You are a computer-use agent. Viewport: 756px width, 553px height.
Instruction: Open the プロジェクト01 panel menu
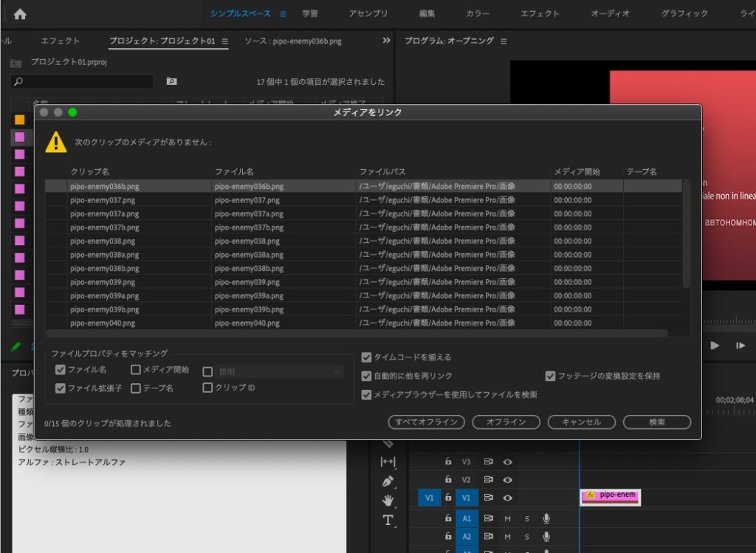pyautogui.click(x=224, y=41)
